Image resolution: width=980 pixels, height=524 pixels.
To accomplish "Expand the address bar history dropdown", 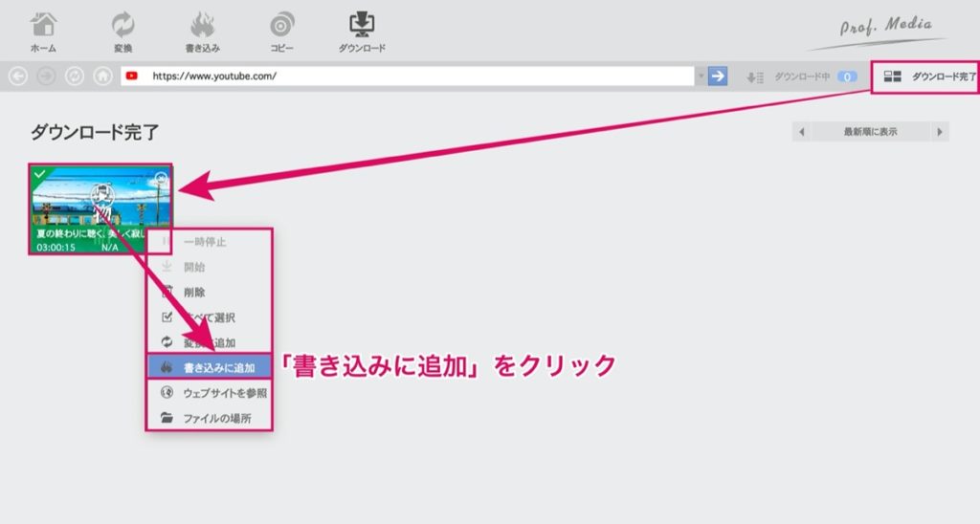I will tap(701, 76).
